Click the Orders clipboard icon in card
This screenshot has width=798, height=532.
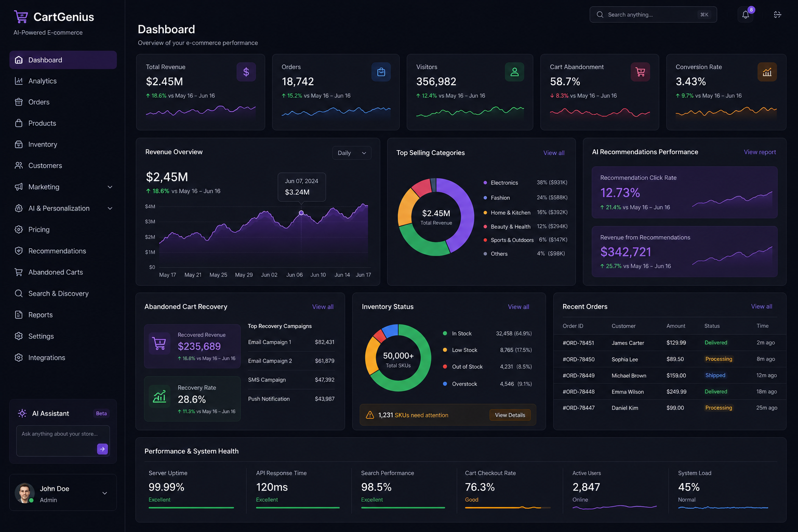pyautogui.click(x=381, y=72)
